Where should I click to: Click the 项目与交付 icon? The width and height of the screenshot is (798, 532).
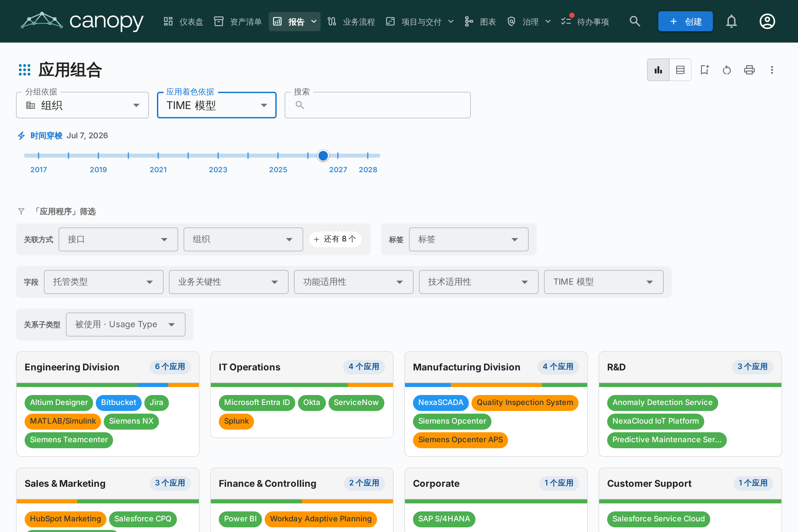coord(390,21)
